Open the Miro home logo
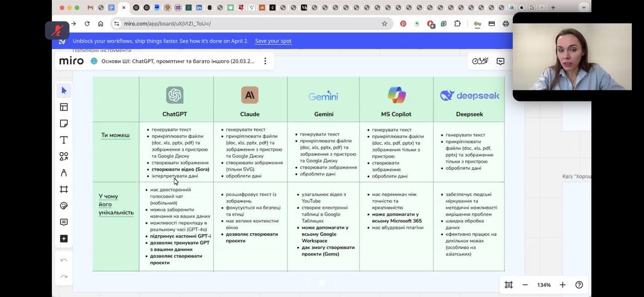The image size is (644, 297). (71, 61)
